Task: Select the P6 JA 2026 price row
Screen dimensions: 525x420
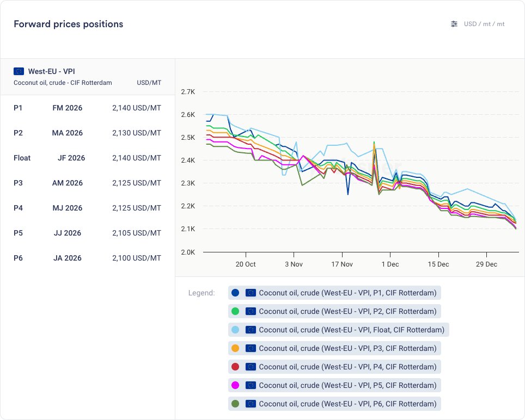Action: (x=87, y=258)
